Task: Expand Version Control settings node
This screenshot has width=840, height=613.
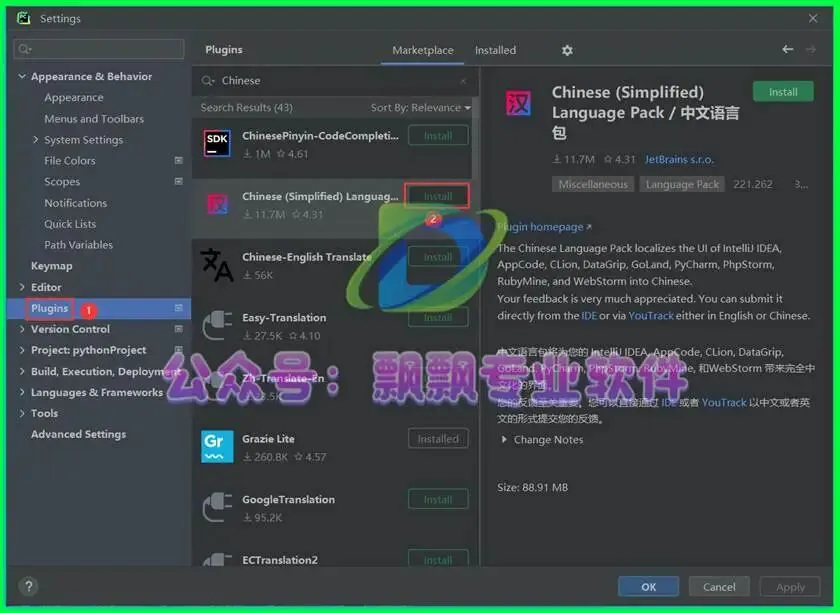Action: pyautogui.click(x=22, y=328)
